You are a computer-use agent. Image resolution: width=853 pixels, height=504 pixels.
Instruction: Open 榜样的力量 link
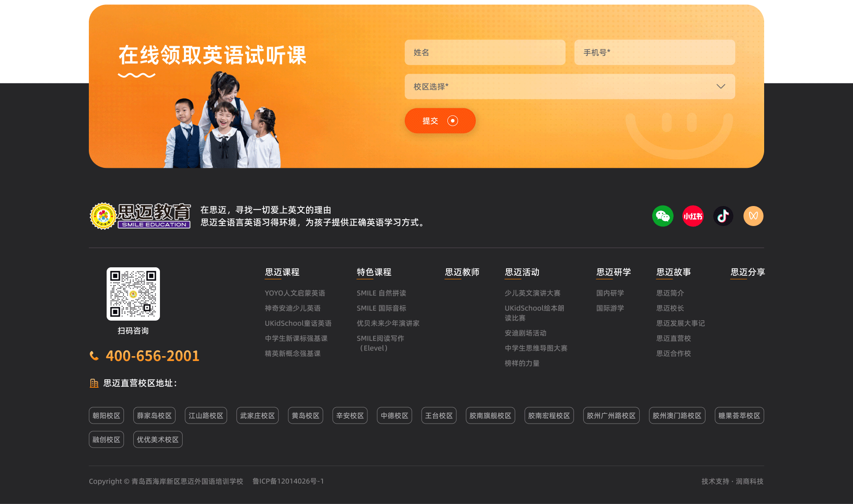point(522,363)
